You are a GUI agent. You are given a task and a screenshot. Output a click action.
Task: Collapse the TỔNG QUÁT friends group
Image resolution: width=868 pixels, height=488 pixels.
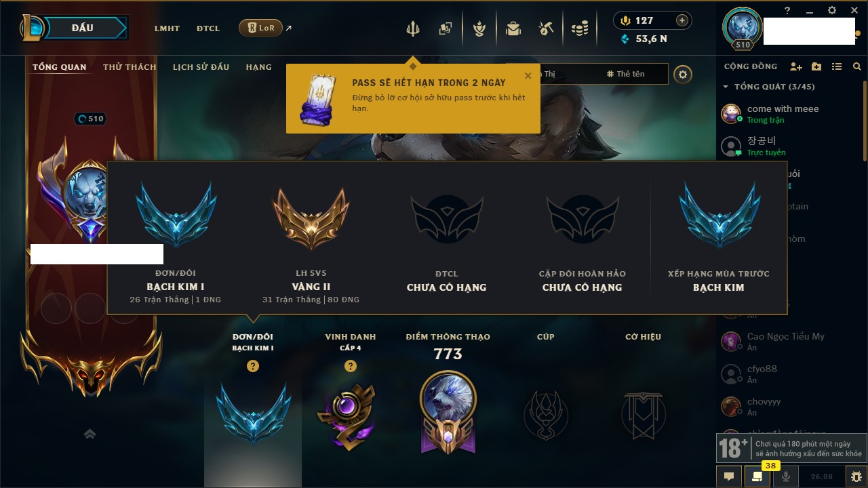coord(726,87)
